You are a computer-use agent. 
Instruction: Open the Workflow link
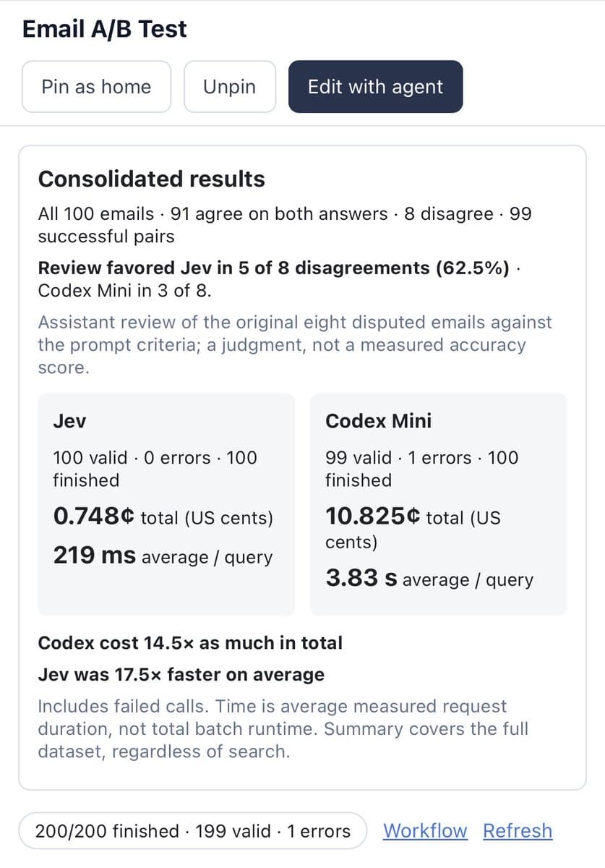click(x=425, y=831)
